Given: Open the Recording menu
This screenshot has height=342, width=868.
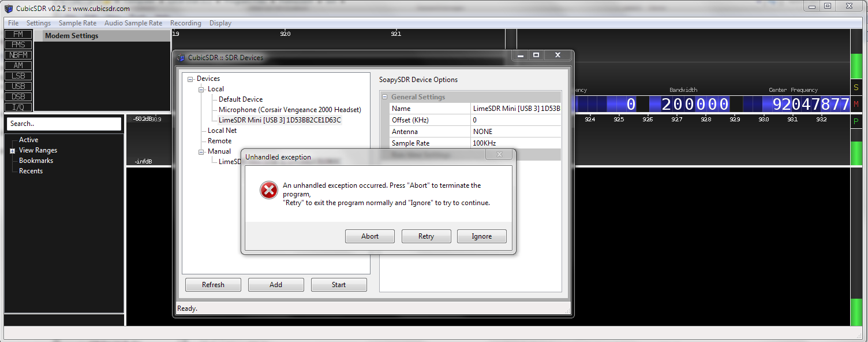Looking at the screenshot, I should [x=186, y=23].
